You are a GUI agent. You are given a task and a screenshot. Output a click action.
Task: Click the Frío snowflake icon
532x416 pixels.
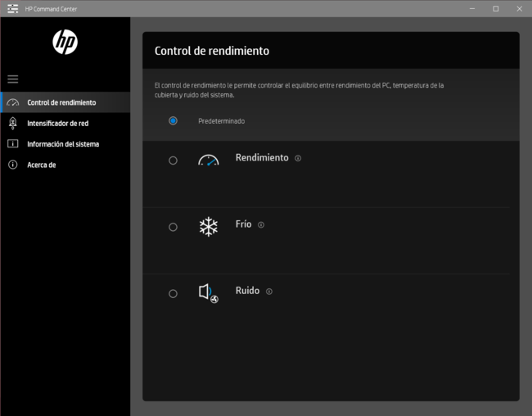pos(209,227)
